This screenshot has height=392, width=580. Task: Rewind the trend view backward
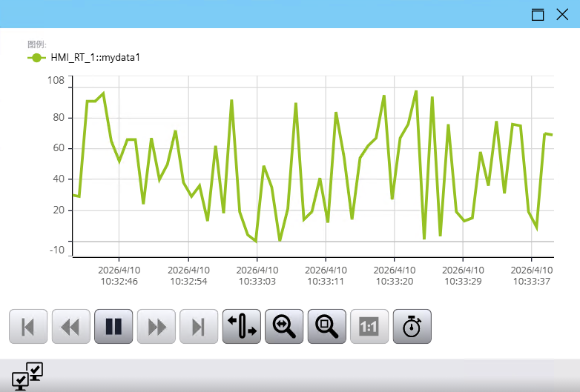(x=71, y=327)
